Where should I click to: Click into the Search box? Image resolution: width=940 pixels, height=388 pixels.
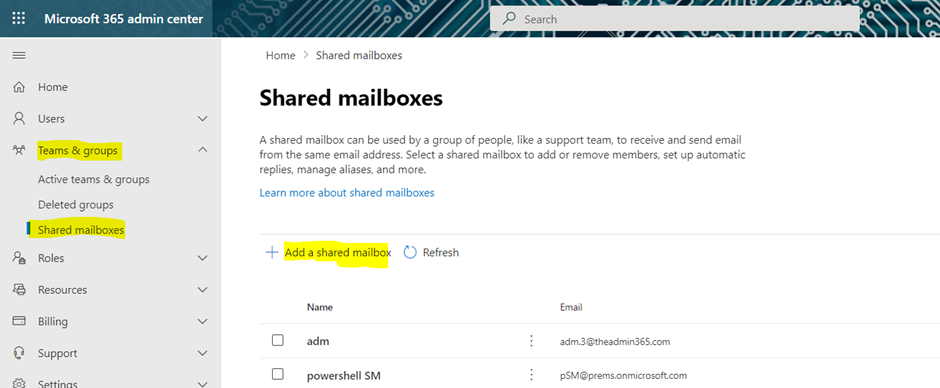tap(674, 19)
